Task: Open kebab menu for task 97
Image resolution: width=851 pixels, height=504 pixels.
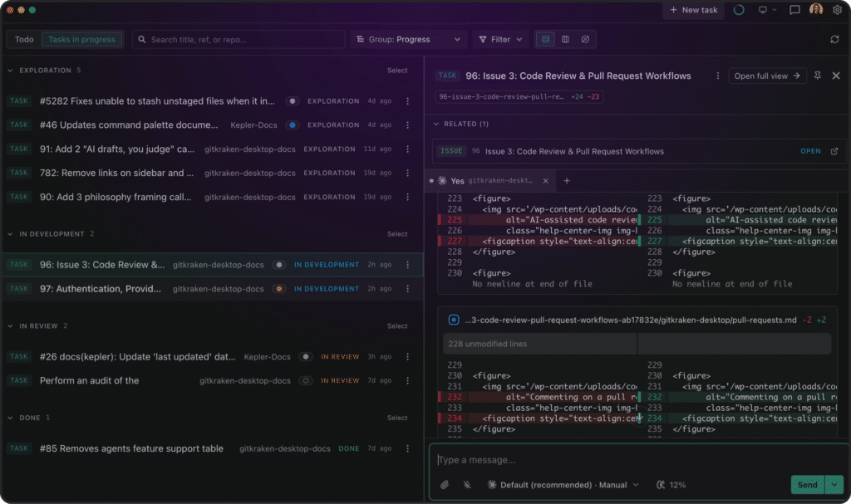Action: (407, 289)
